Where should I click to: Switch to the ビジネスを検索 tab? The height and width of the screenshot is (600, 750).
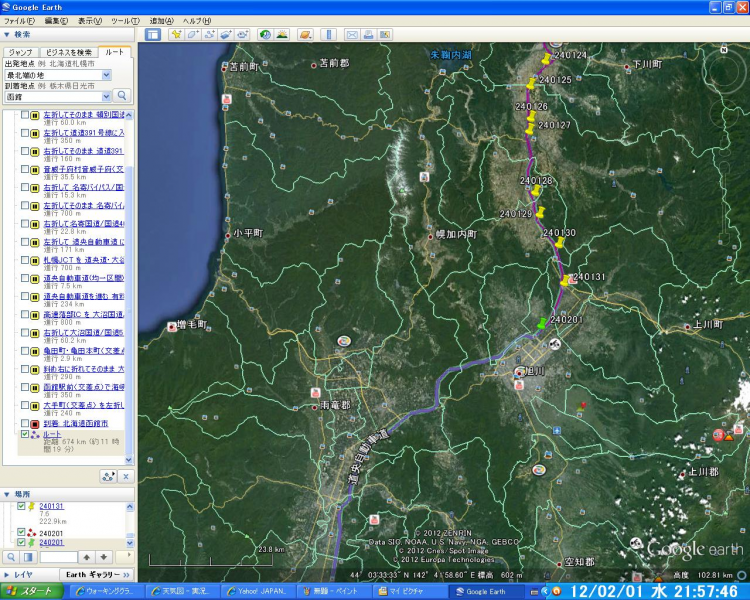(68, 52)
